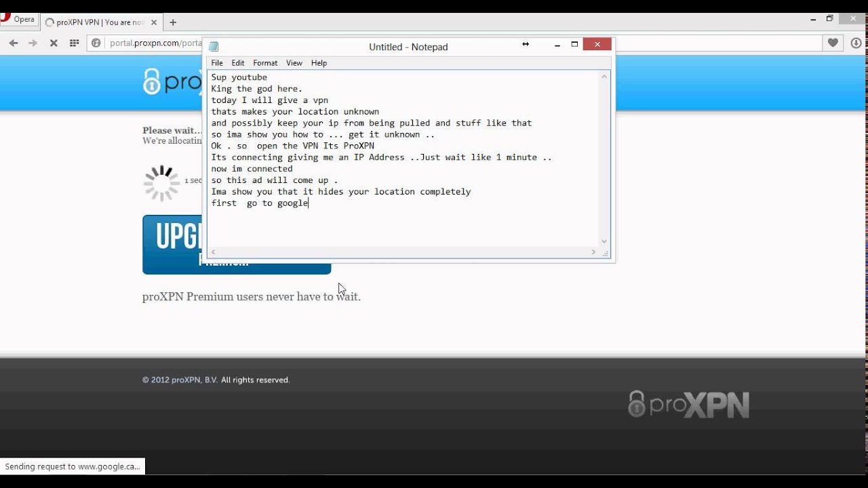
Task: Close the proXPN VPN browser tab
Action: point(154,22)
